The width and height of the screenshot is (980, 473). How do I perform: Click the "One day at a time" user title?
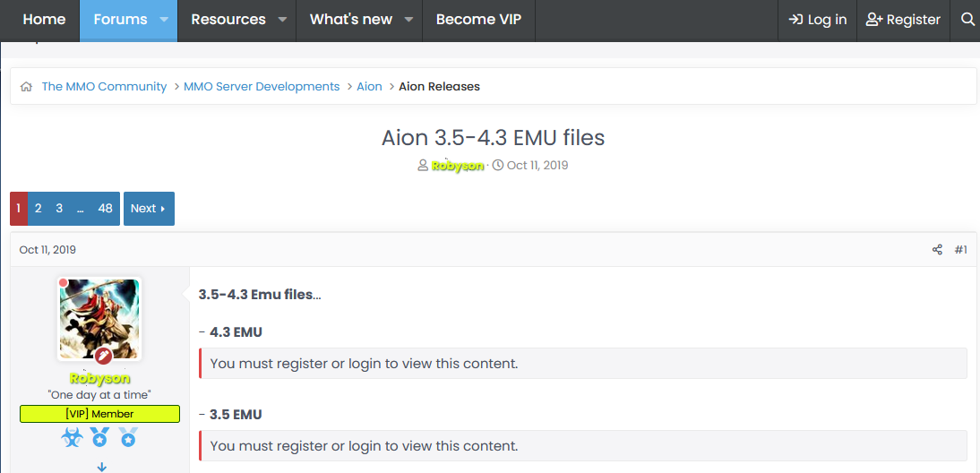tap(100, 395)
